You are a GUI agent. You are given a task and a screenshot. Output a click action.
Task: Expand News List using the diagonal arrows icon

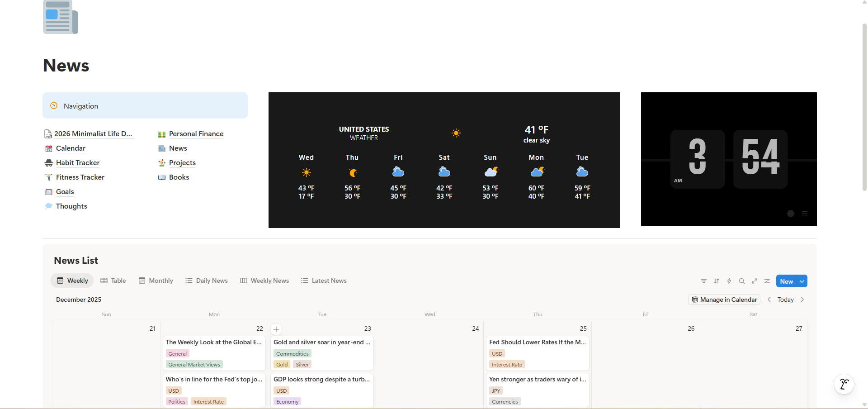point(755,281)
